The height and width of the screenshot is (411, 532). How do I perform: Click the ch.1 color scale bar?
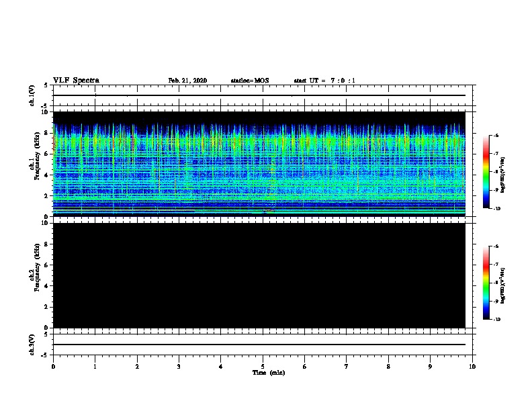click(x=486, y=172)
